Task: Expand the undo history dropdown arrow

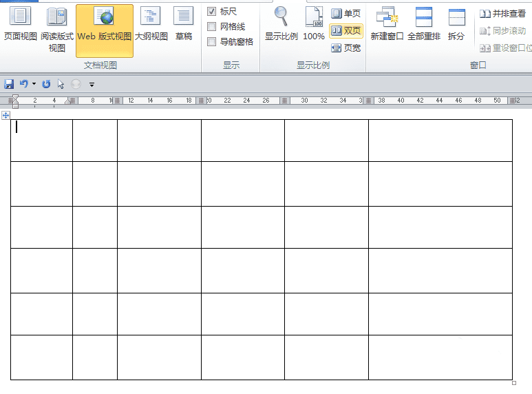Action: tap(34, 84)
